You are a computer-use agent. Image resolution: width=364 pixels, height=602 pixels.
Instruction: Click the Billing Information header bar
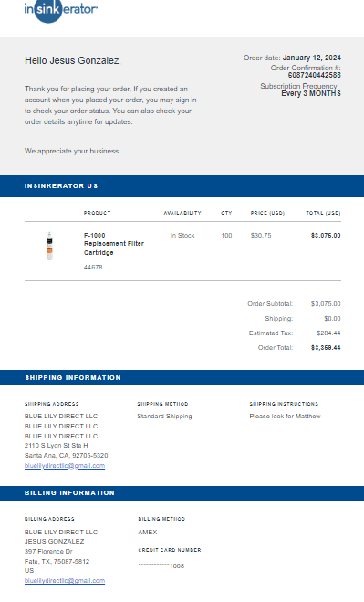(182, 493)
